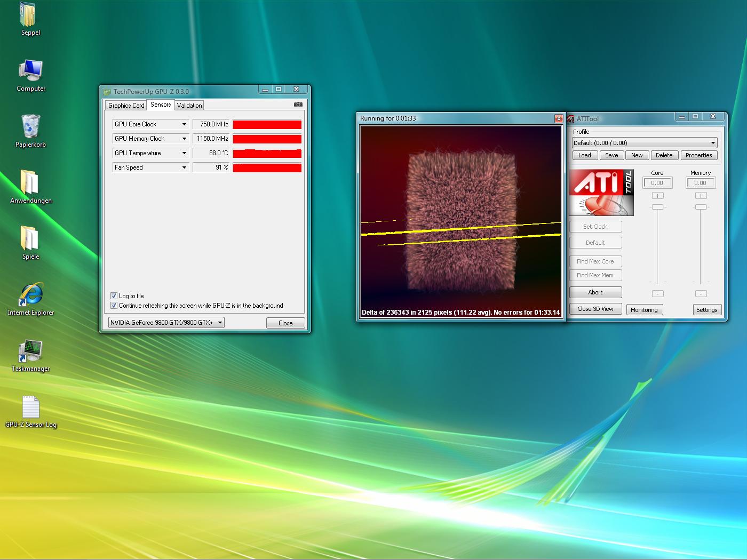Click the ATI Tool logo image
Viewport: 747px width, 560px height.
point(601,193)
